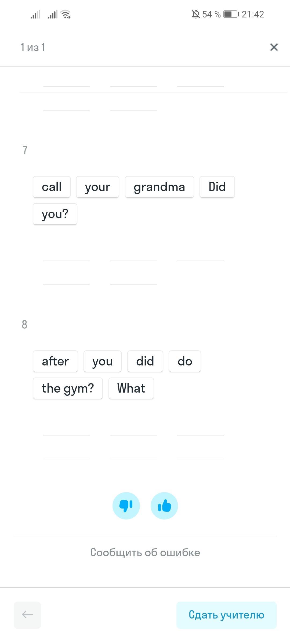Image resolution: width=290 pixels, height=644 pixels.
Task: Submit with the Сдать учителю button
Action: coord(226,615)
